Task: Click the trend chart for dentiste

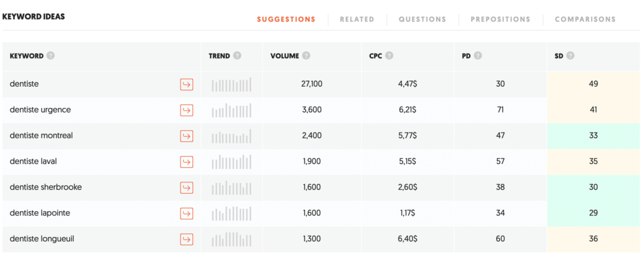Action: pos(231,84)
